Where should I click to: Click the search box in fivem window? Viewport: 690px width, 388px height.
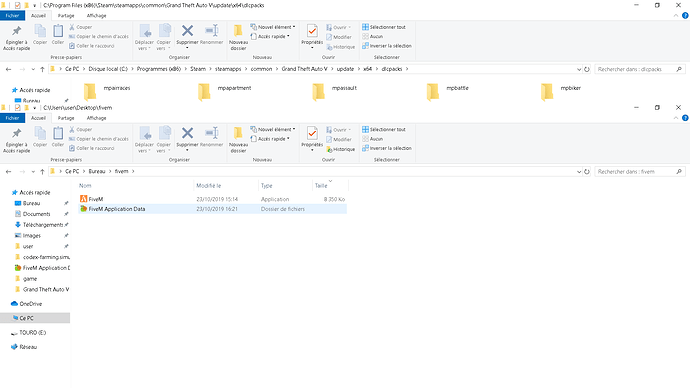[x=639, y=172]
